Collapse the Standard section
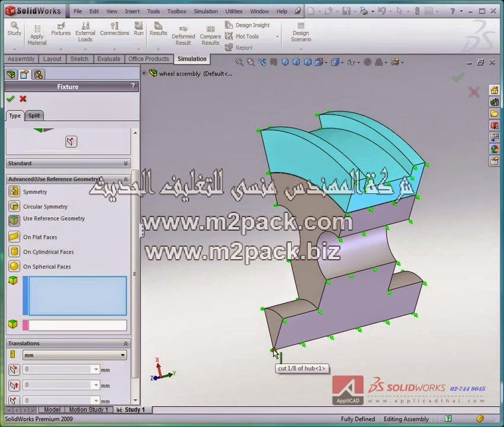 pyautogui.click(x=126, y=163)
